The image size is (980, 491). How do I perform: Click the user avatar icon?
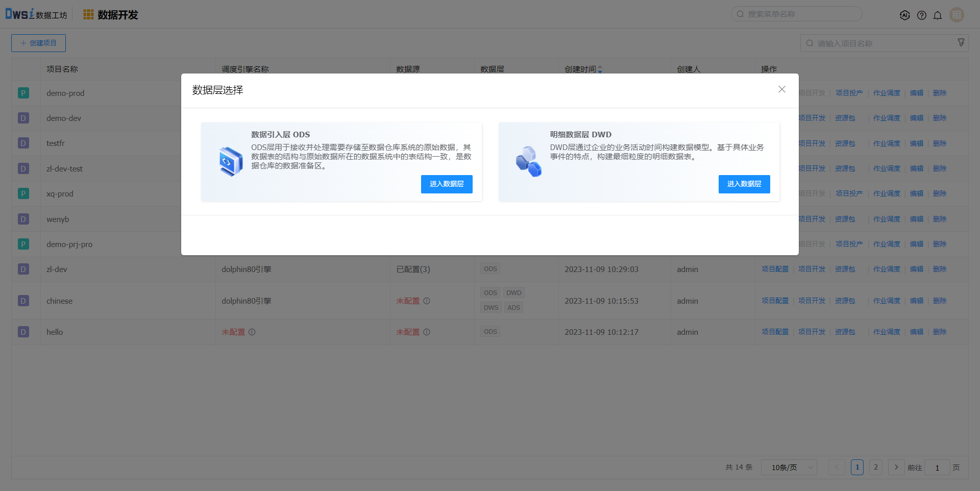coord(957,15)
